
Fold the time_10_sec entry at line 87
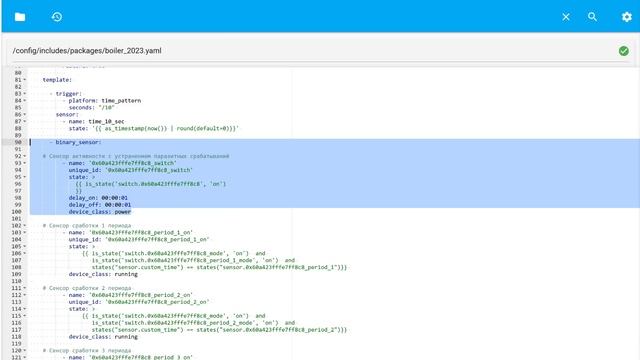pos(24,121)
